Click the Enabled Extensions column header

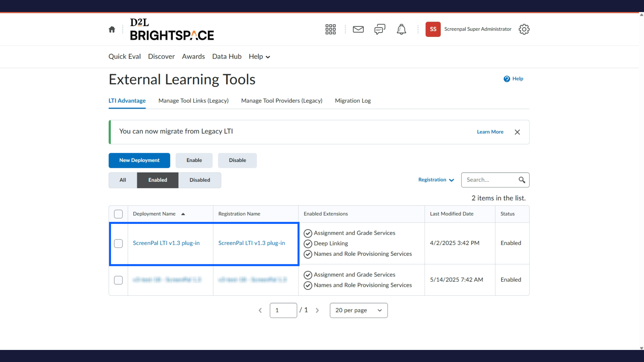[326, 214]
